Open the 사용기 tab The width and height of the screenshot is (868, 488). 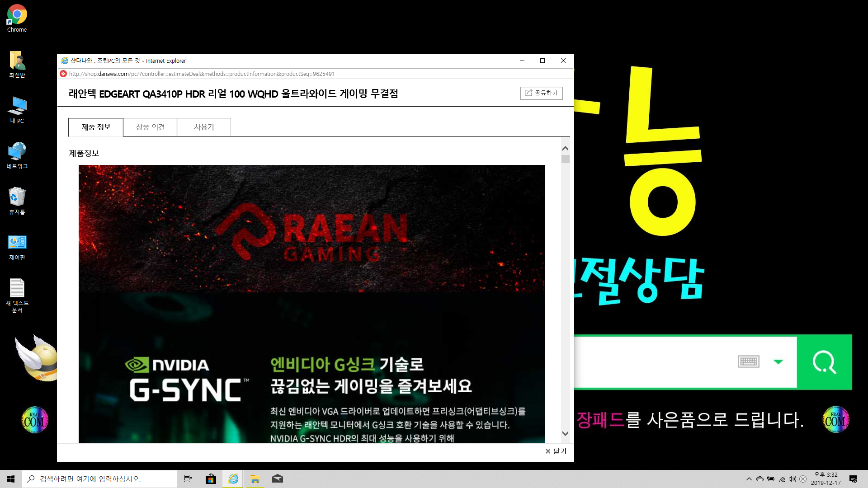pos(204,127)
